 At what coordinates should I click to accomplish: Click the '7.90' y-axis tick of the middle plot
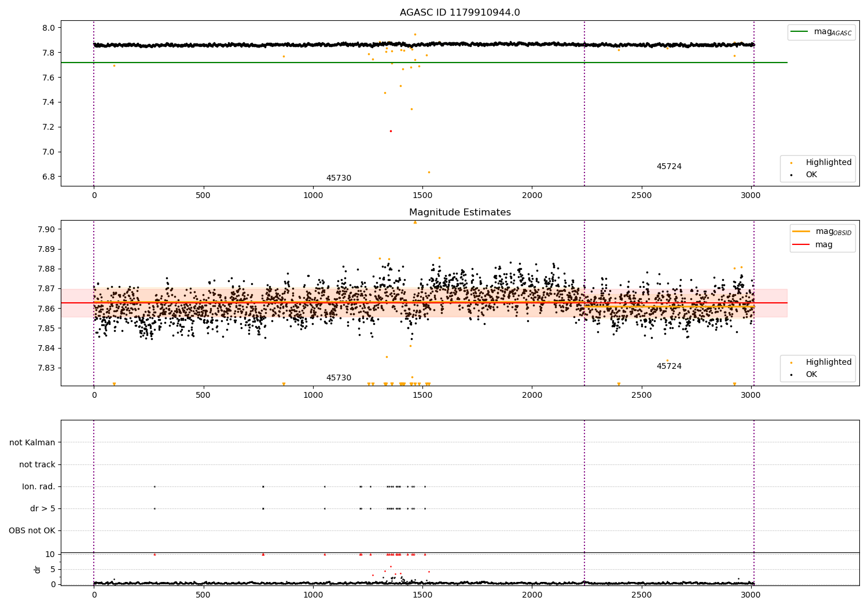46,229
